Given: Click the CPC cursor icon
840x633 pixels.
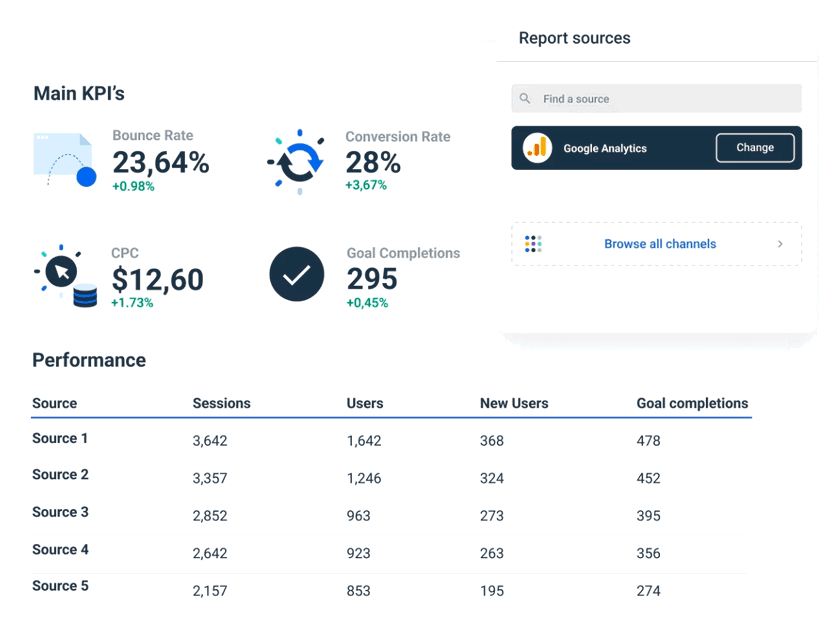Looking at the screenshot, I should [x=62, y=270].
